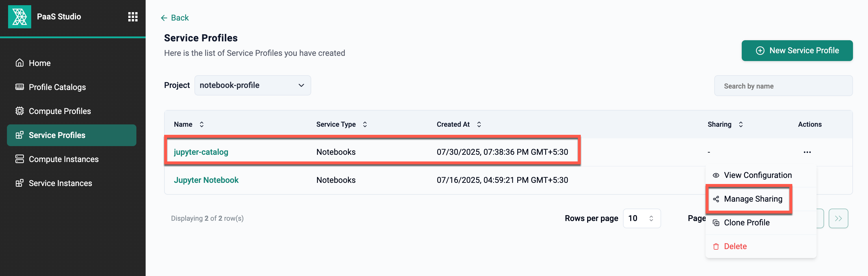Viewport: 868px width, 276px height.
Task: Open Service Profiles in the sidebar
Action: pyautogui.click(x=71, y=135)
